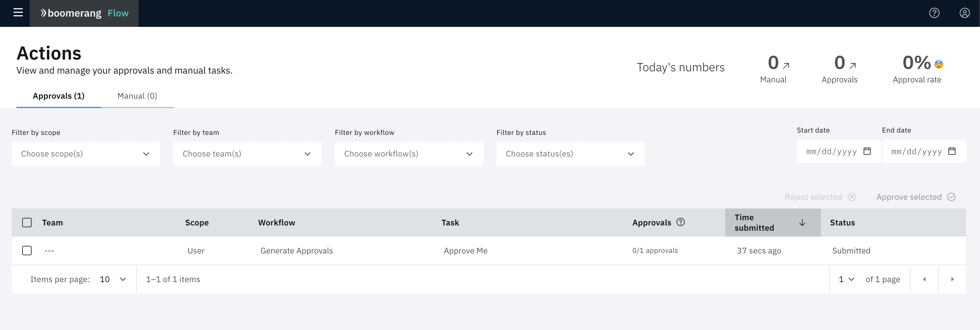Click the Start date input field
The height and width of the screenshot is (330, 980).
coord(831,152)
